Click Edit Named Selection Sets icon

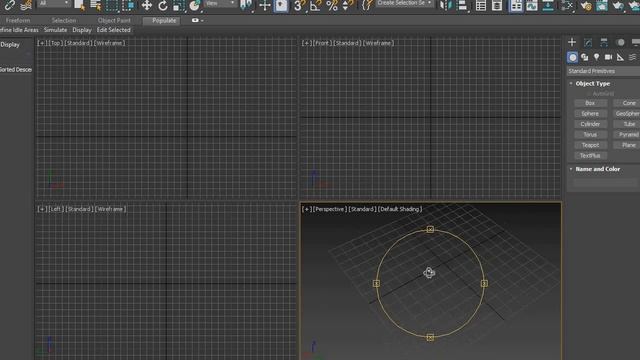(367, 5)
